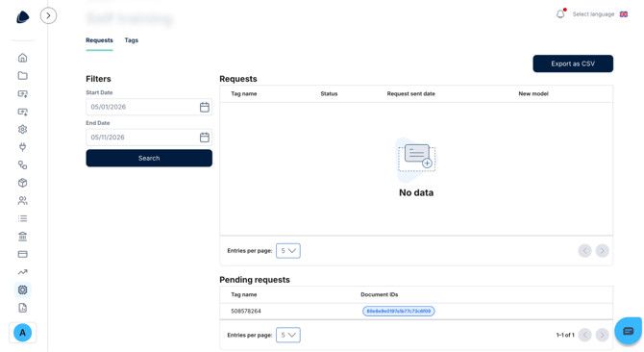Click the Document IDs column header
Screen dimensions: 644x352
pos(379,294)
